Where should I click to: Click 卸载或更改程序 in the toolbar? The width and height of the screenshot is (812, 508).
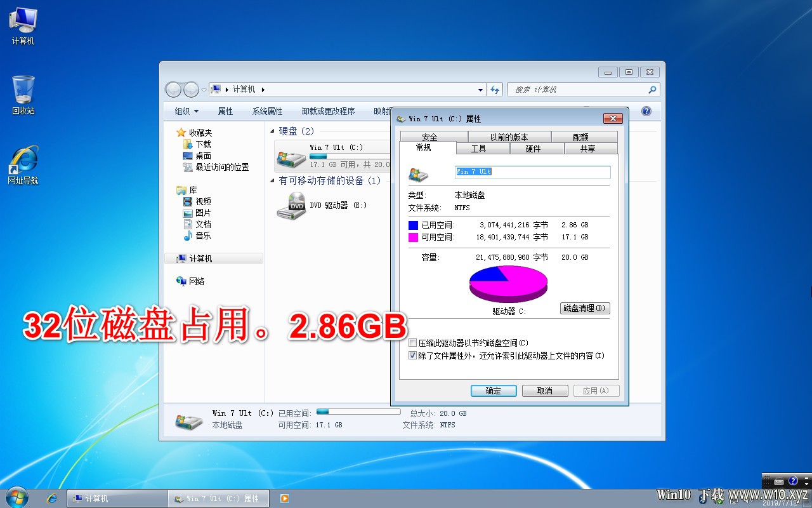point(328,111)
